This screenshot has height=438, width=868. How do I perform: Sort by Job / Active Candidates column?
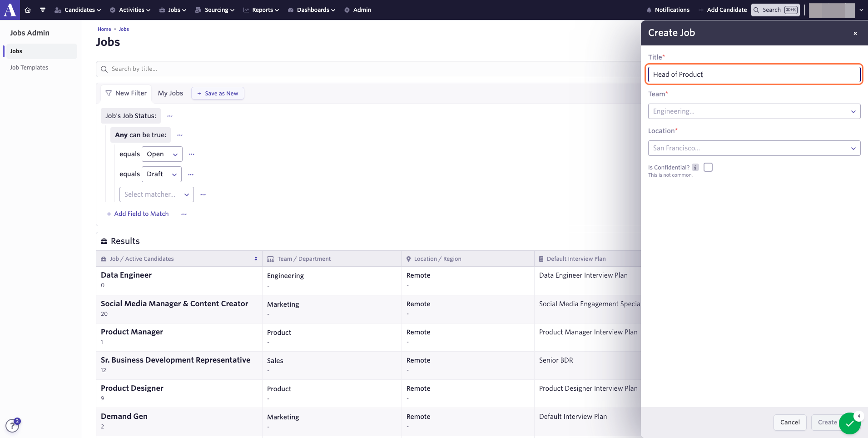click(x=256, y=259)
